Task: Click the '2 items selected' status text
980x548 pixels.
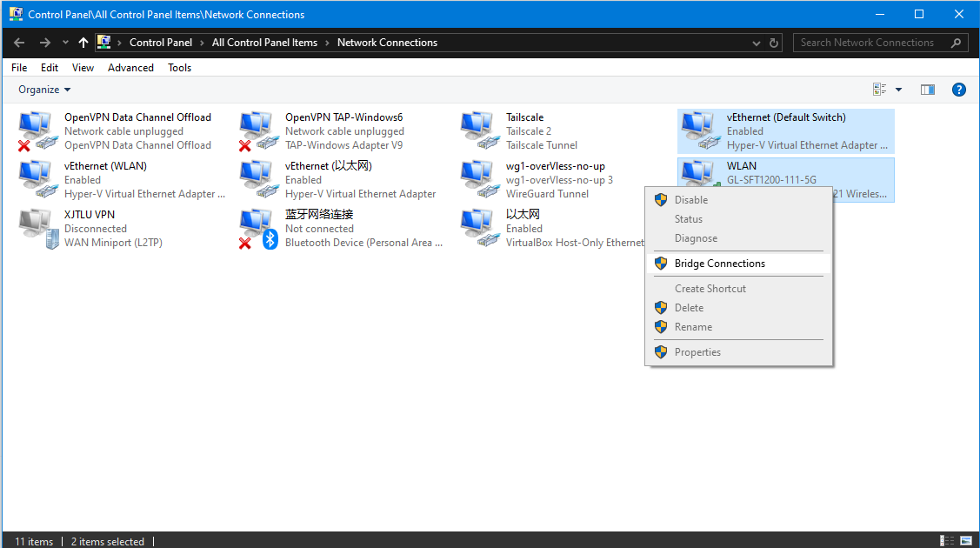Action: 108,542
